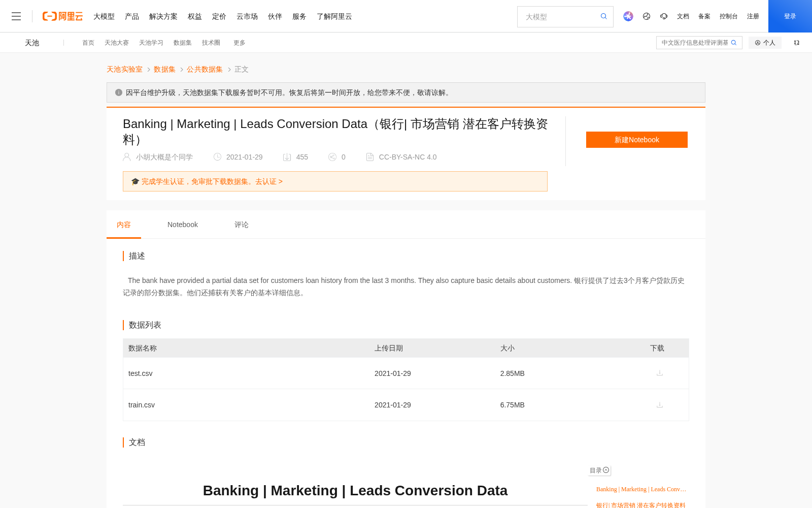This screenshot has width=812, height=508.
Task: Download train.csv file icon
Action: 660,405
